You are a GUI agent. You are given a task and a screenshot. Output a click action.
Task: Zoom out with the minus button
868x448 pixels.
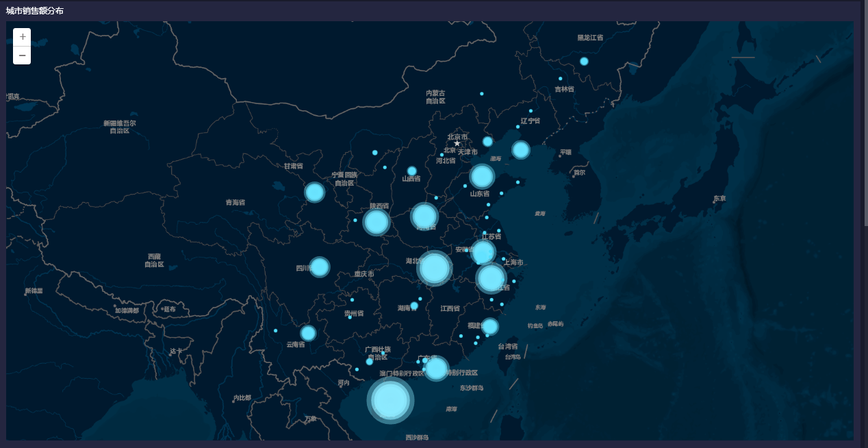(22, 55)
